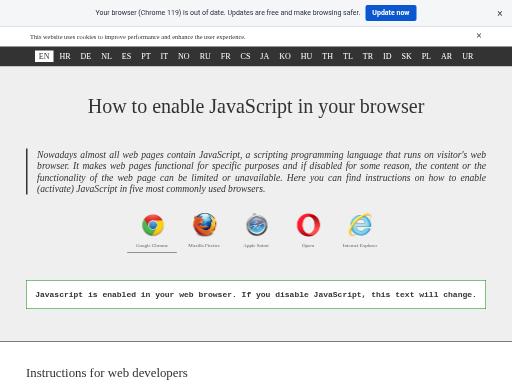Click the 'Your browser (Chrome 119)' message
512x384 pixels.
(x=228, y=13)
